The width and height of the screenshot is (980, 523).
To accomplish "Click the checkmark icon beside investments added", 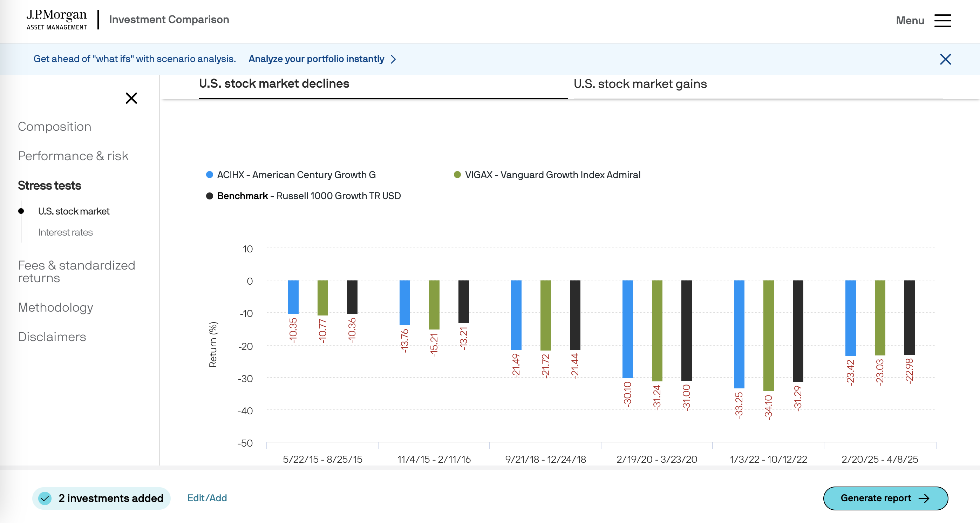I will pos(45,498).
